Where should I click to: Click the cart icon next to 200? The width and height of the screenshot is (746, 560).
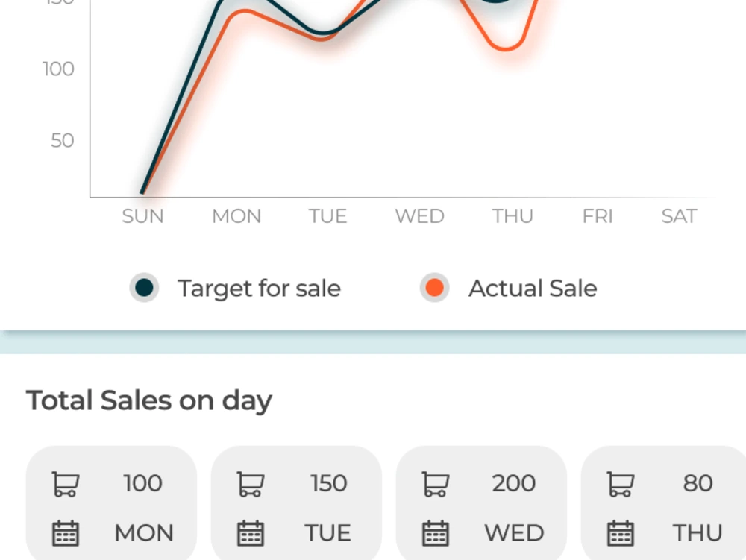[x=436, y=483]
